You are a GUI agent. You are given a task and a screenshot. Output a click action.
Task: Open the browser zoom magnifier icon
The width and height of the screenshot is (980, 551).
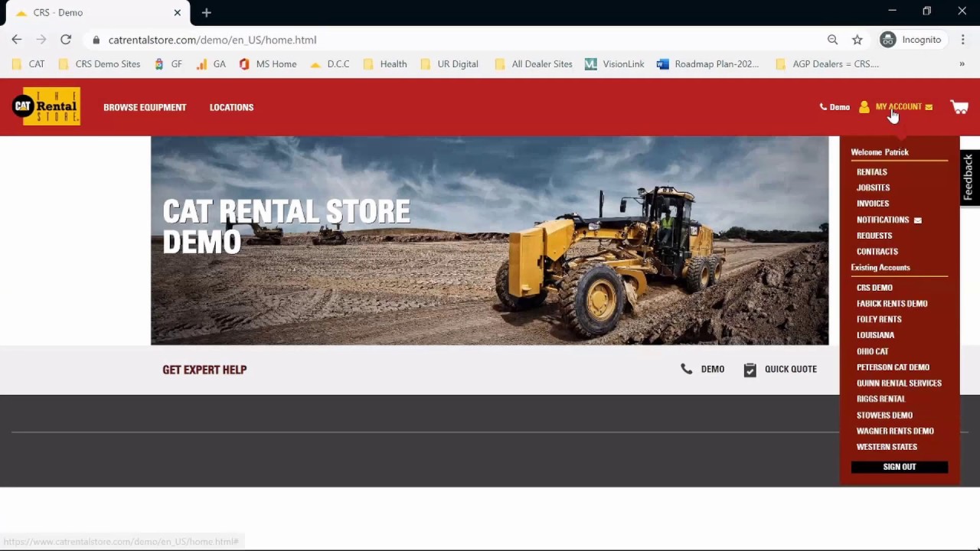pyautogui.click(x=832, y=40)
